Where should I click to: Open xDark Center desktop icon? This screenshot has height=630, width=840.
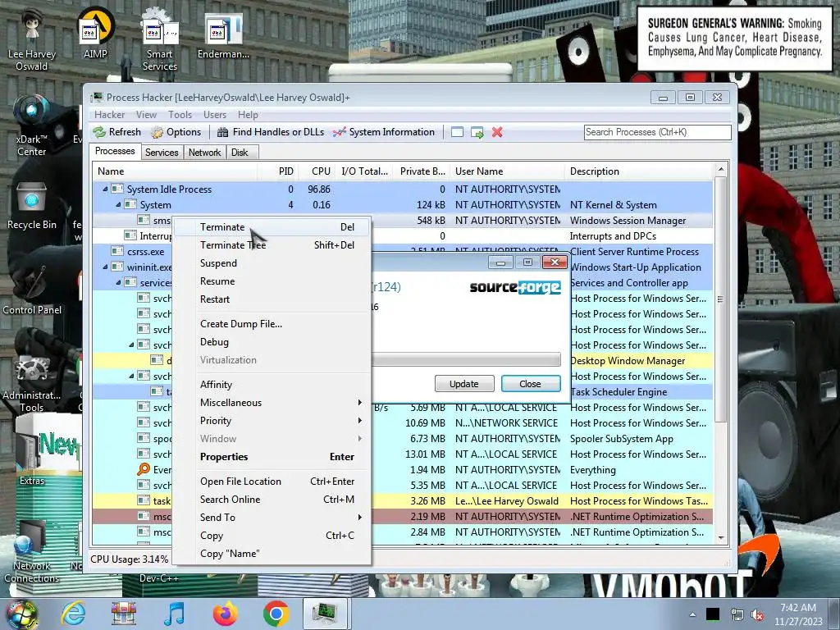click(x=31, y=126)
